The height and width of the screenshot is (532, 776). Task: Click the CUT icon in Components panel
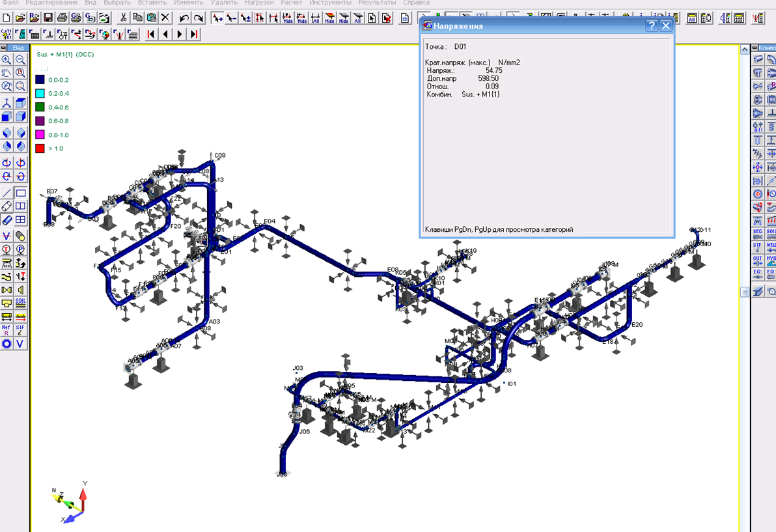coord(758,260)
